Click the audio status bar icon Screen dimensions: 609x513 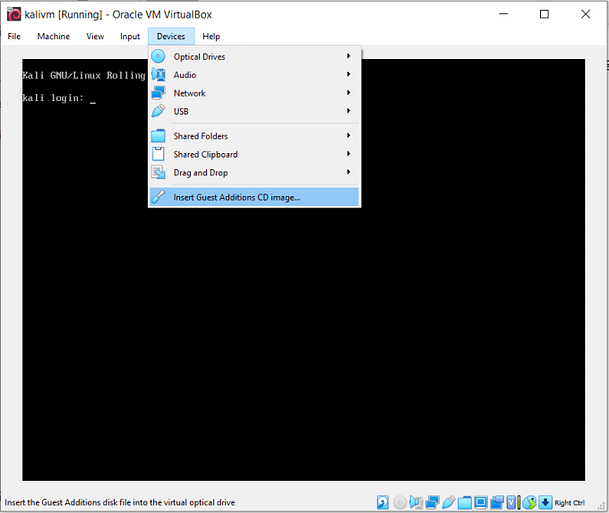tap(416, 502)
